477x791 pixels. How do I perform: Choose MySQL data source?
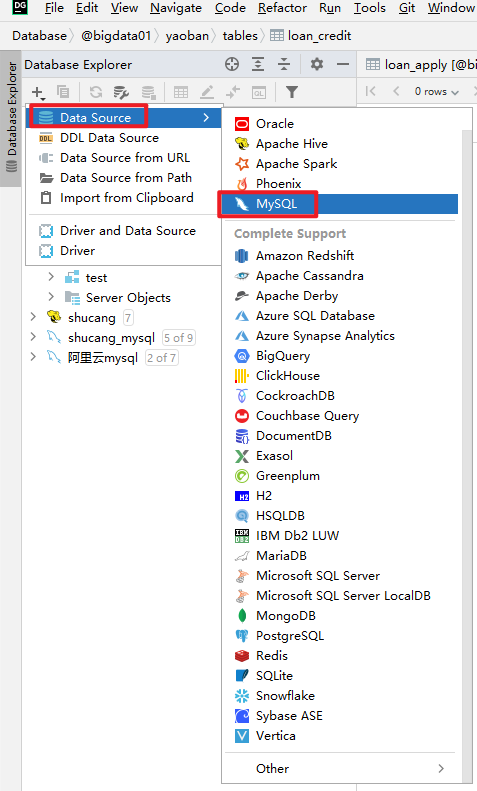[341, 204]
